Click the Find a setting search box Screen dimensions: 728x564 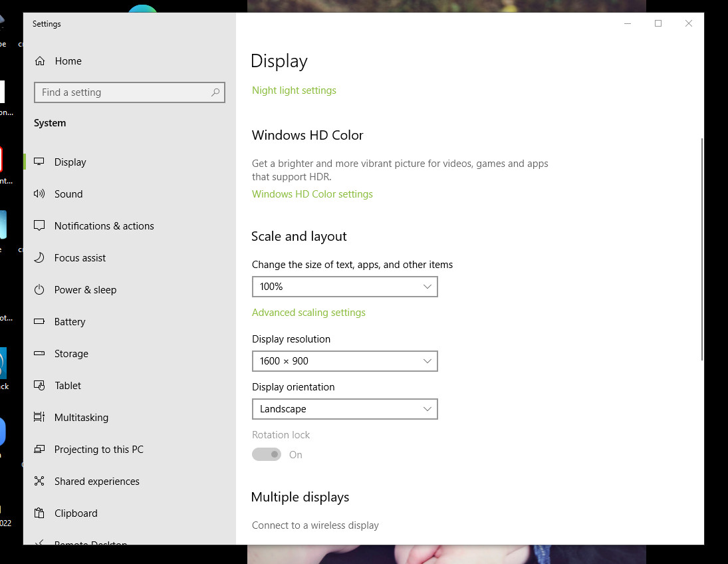coord(123,92)
